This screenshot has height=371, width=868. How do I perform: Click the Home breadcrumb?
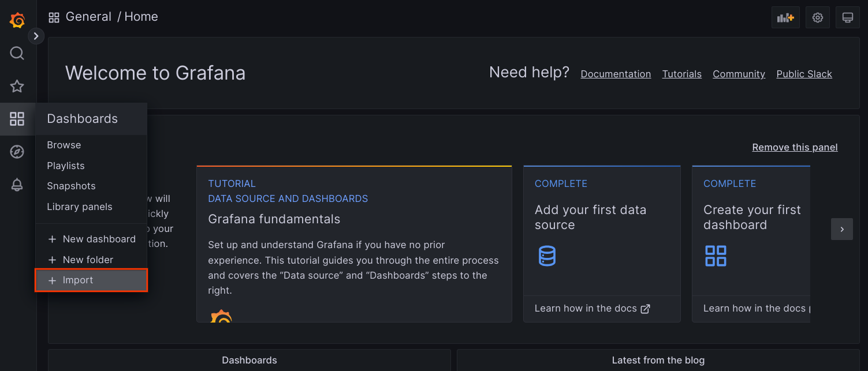point(141,16)
